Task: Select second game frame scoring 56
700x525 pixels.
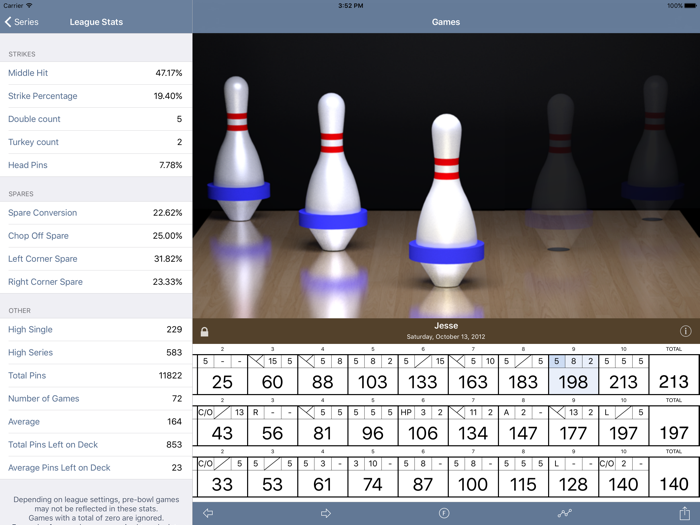Action: [272, 426]
